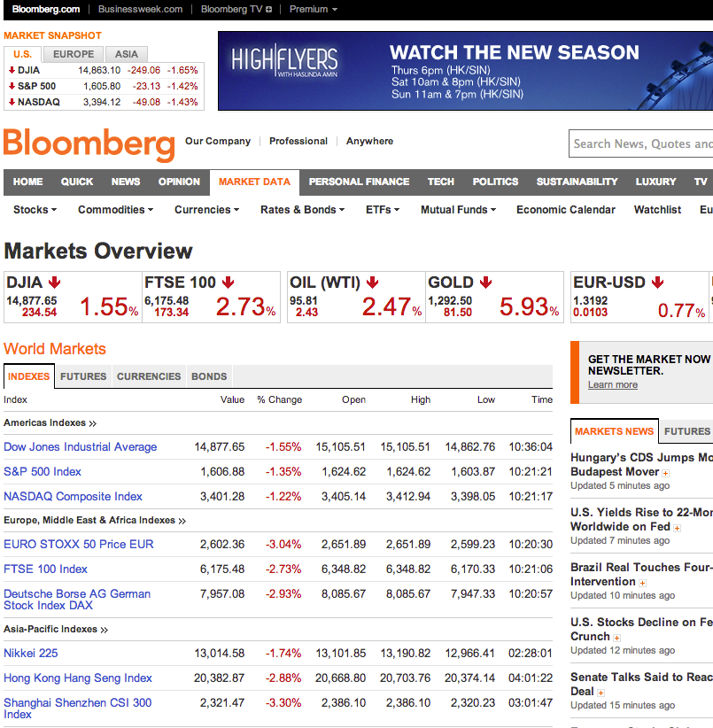Screen dimensions: 713x728
Task: Open EURO STOXX 50 Price EUR link
Action: click(79, 544)
